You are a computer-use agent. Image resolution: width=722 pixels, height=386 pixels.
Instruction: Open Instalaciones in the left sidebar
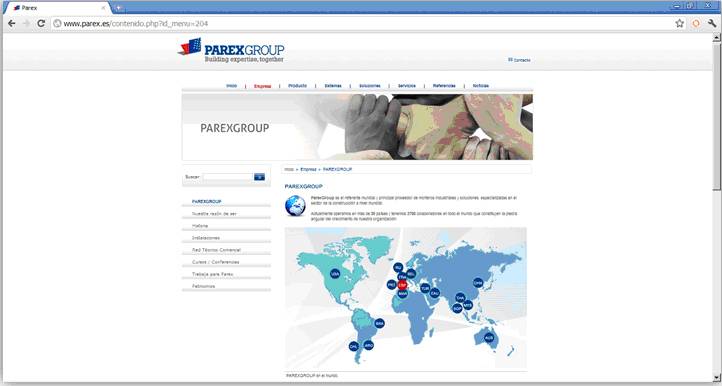(206, 238)
